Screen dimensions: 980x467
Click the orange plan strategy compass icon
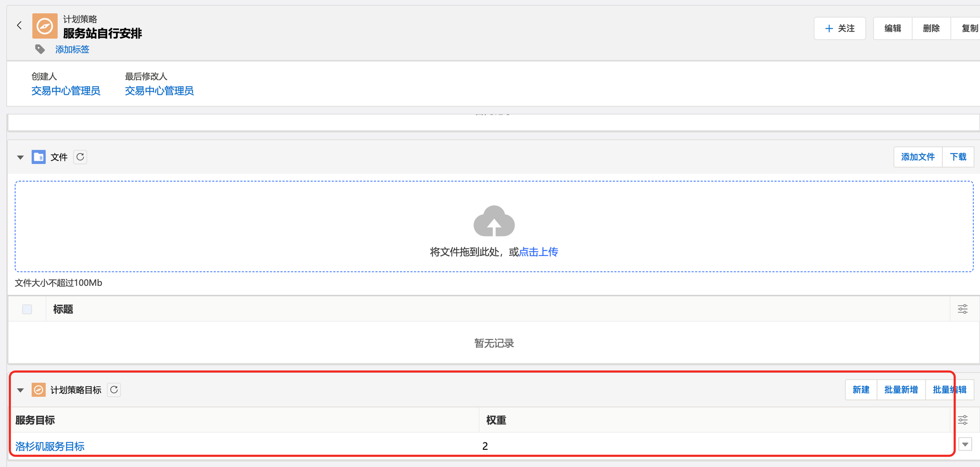pos(45,26)
